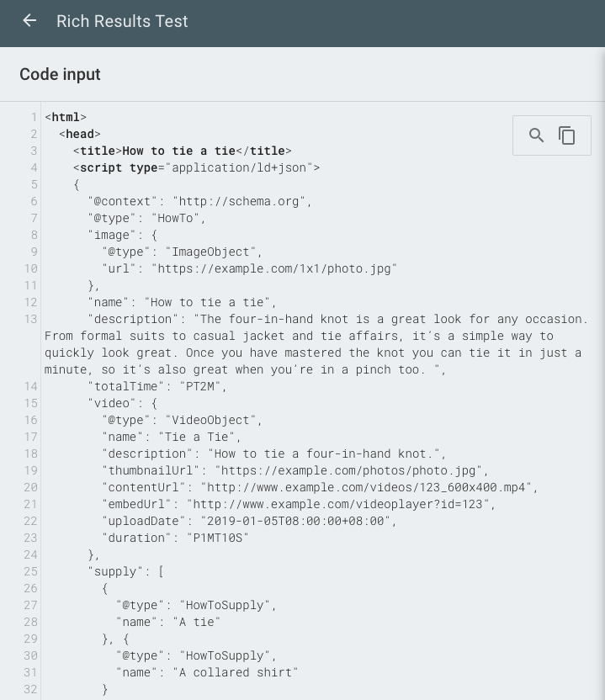Click the back arrow icon
605x700 pixels.
(29, 20)
